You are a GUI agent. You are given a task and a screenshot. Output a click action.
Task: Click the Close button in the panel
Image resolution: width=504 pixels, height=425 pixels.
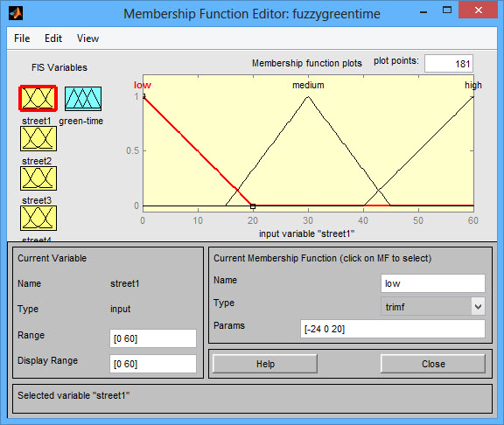[433, 364]
